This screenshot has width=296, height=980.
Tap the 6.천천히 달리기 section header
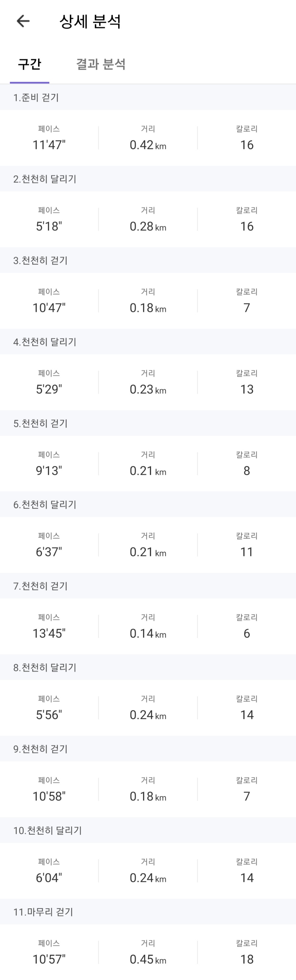point(148,504)
